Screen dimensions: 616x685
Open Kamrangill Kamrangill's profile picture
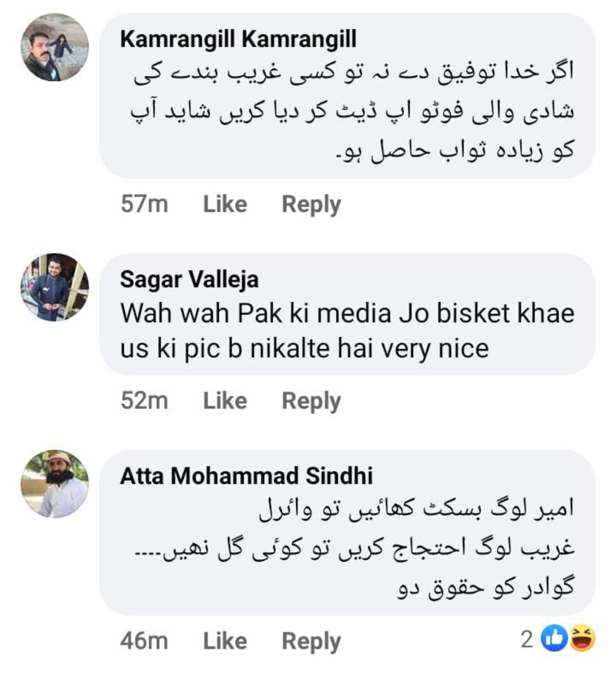54,48
